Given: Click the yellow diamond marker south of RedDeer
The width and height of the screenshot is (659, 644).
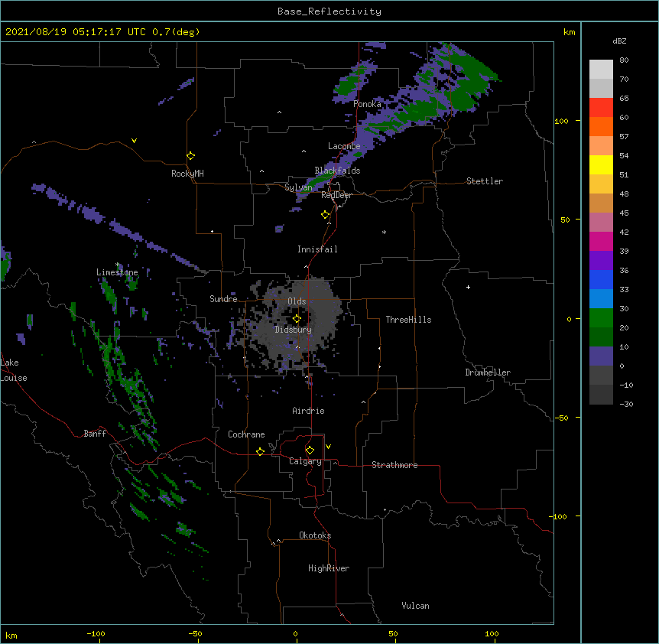Looking at the screenshot, I should [326, 215].
